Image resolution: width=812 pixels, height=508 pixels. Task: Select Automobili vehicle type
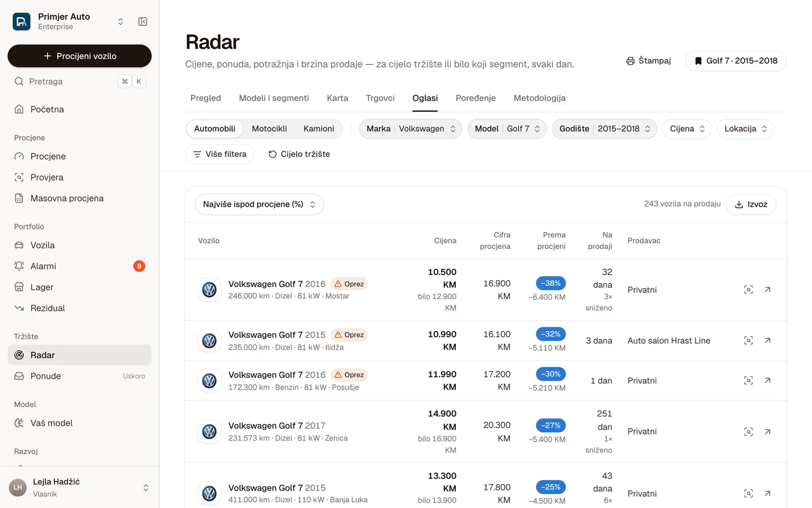click(x=215, y=129)
